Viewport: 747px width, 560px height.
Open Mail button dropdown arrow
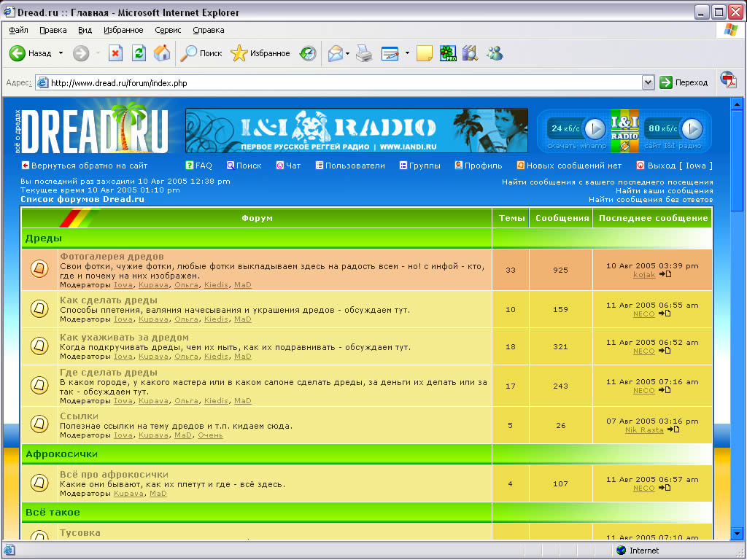[x=348, y=53]
